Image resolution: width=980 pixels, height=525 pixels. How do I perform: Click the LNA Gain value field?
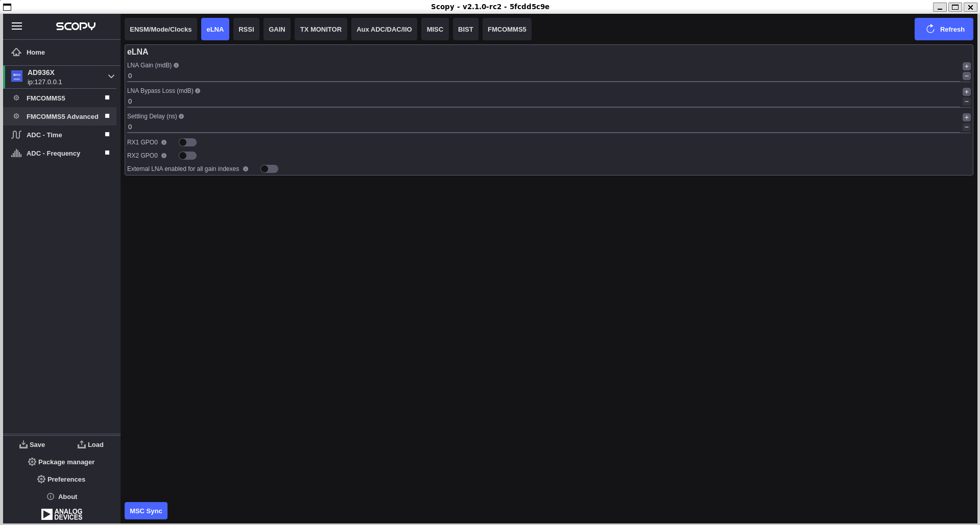[x=543, y=76]
